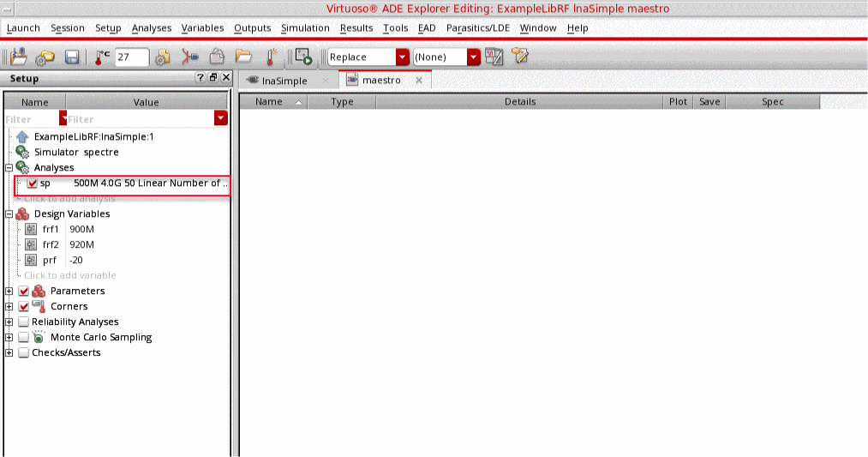Open the Session menu
Image resolution: width=868 pixels, height=457 pixels.
click(x=68, y=27)
